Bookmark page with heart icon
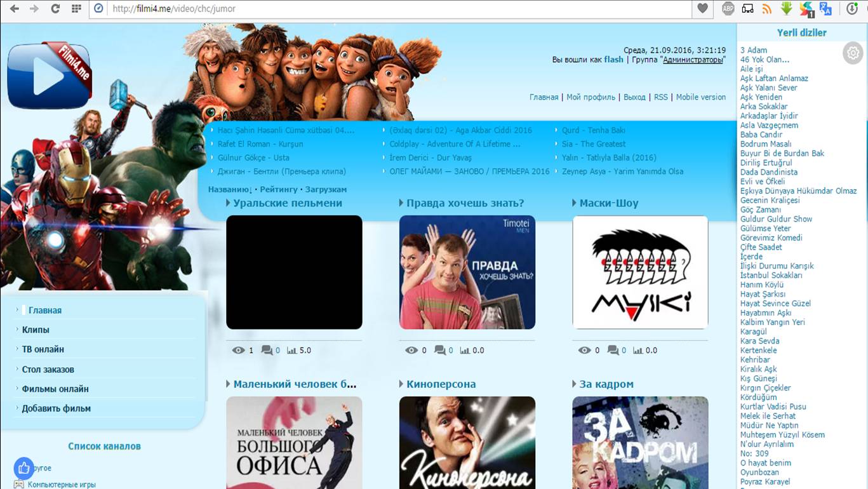The image size is (868, 489). (702, 9)
